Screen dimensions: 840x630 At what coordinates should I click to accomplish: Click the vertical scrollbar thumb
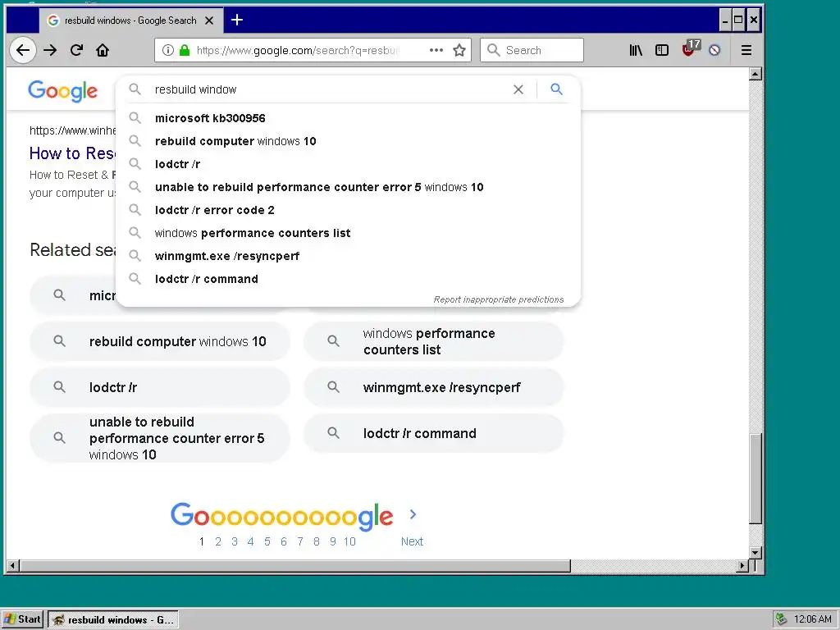[x=756, y=479]
